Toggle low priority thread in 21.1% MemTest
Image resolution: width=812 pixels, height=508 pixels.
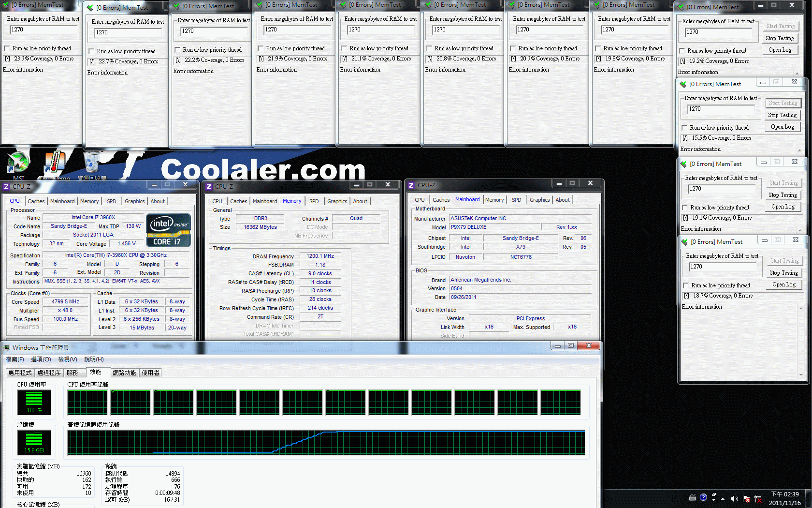[344, 48]
